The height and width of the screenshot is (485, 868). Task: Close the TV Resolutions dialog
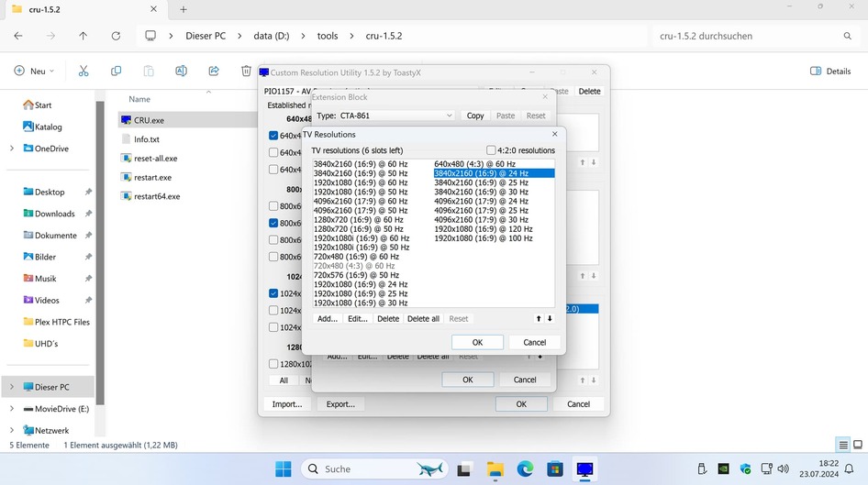[555, 134]
